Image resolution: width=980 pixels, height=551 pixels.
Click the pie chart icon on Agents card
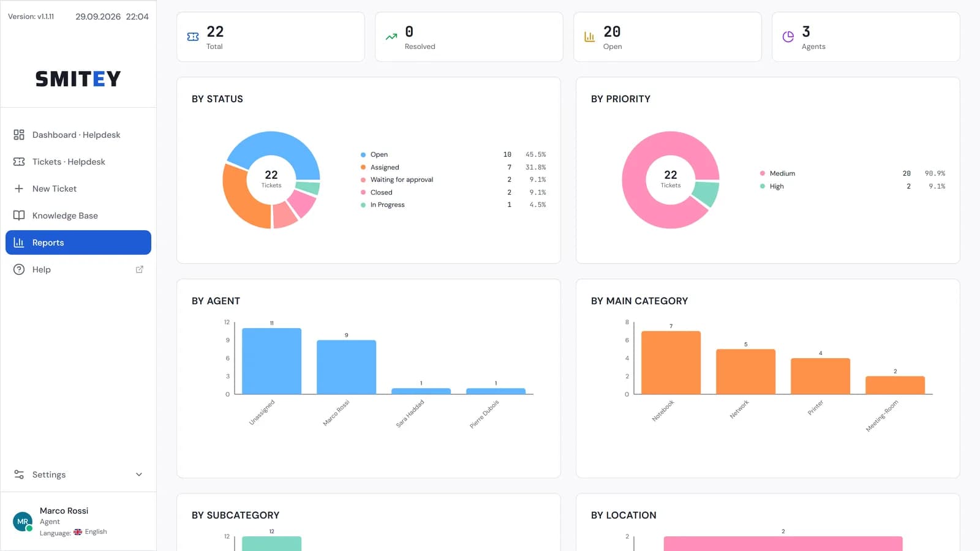tap(788, 37)
